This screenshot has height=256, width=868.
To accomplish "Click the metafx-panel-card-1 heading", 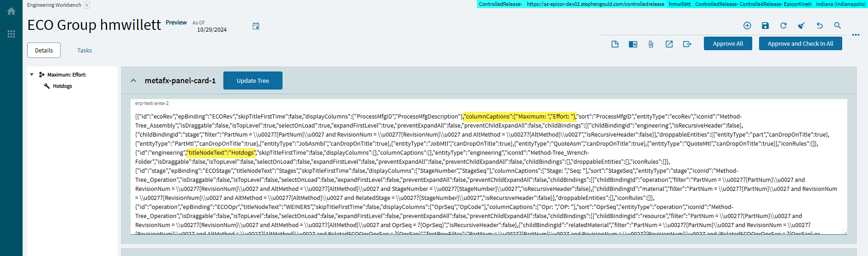I will [x=180, y=81].
